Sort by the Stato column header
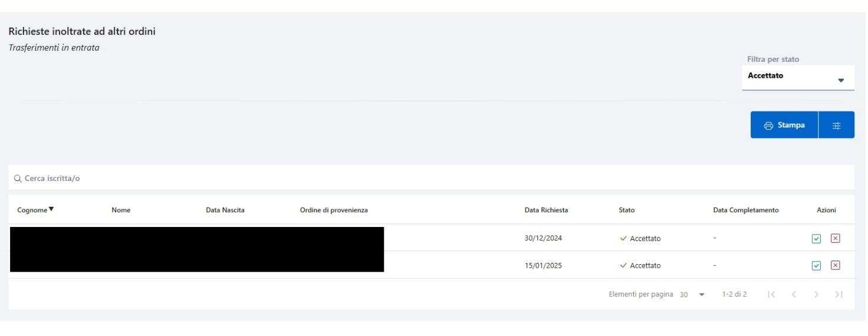Screen dimensions: 868x336 tap(627, 210)
